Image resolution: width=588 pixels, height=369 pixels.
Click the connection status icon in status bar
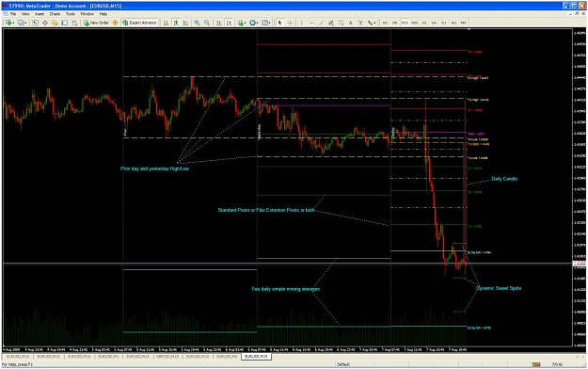coord(536,364)
